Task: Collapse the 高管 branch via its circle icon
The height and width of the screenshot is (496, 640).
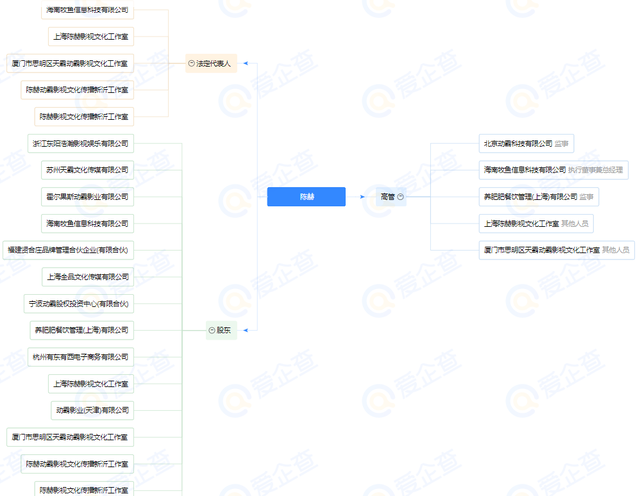Action: tap(400, 197)
